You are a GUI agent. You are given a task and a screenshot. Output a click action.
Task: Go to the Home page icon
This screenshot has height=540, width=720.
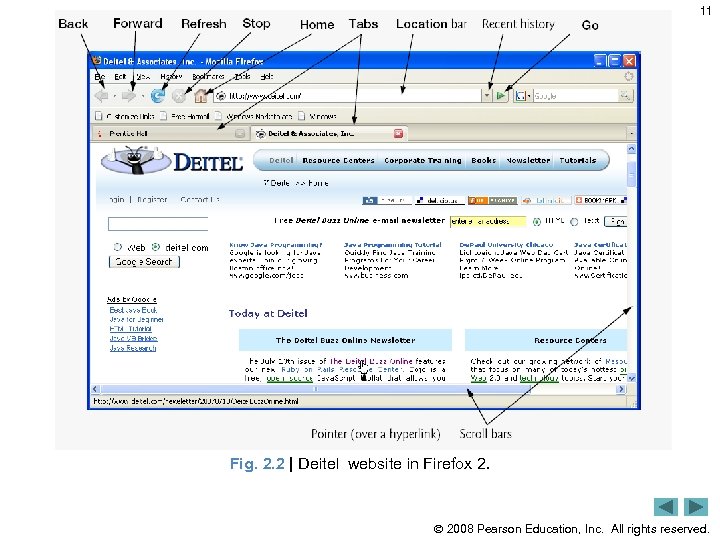201,96
